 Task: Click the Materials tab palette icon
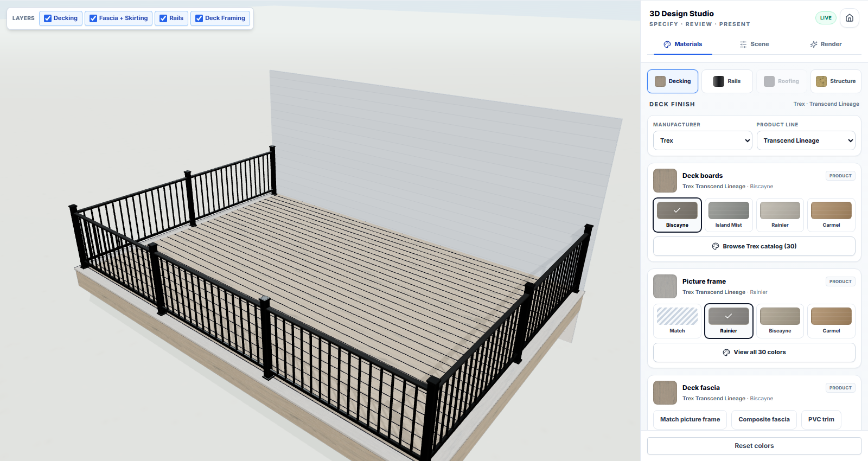(667, 44)
